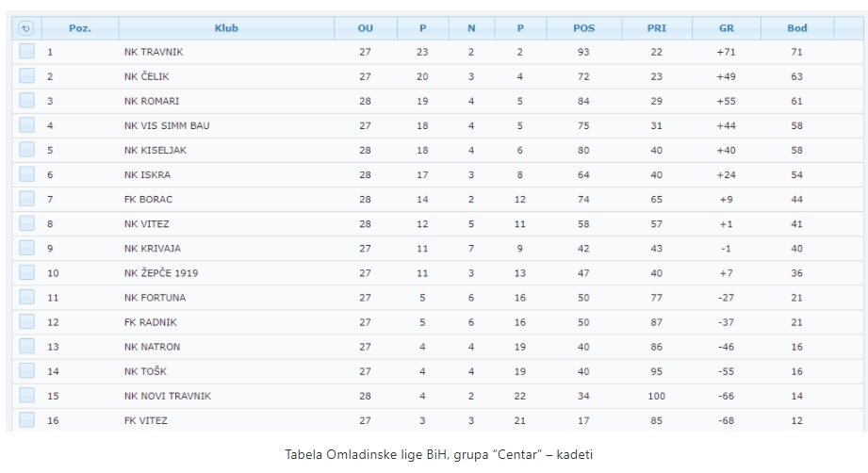Screen dimensions: 868x473
Task: Sort table by Poz. column header
Action: [x=80, y=28]
